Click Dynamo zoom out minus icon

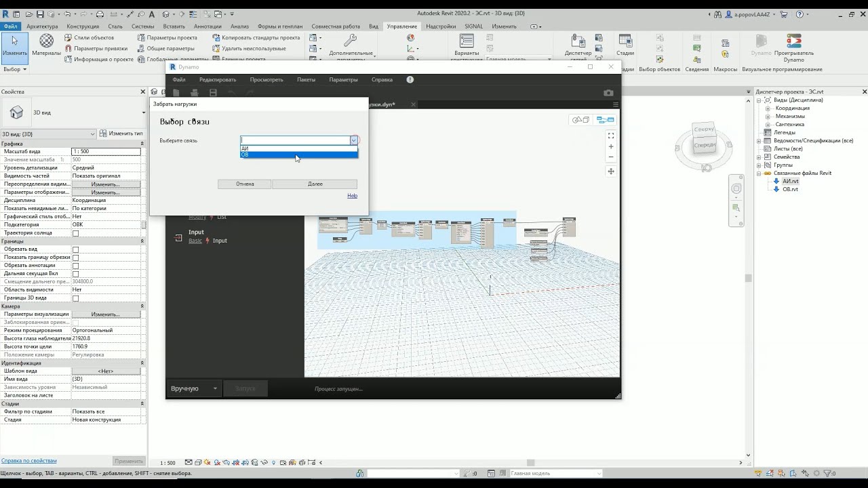tap(611, 157)
